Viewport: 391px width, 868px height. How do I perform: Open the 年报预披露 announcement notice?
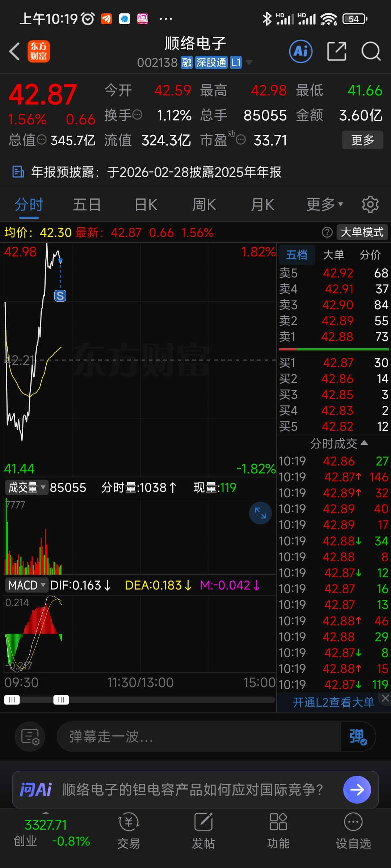click(195, 172)
